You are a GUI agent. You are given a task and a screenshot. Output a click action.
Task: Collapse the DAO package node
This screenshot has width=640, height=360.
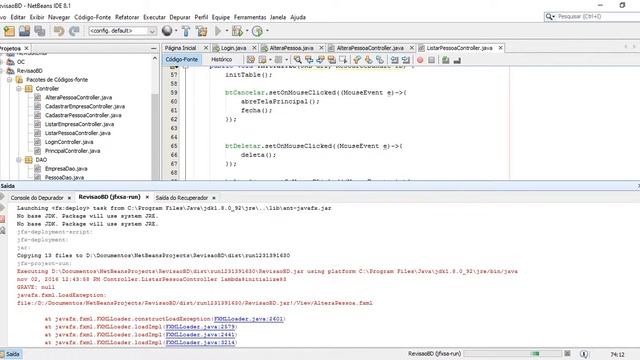[19, 160]
